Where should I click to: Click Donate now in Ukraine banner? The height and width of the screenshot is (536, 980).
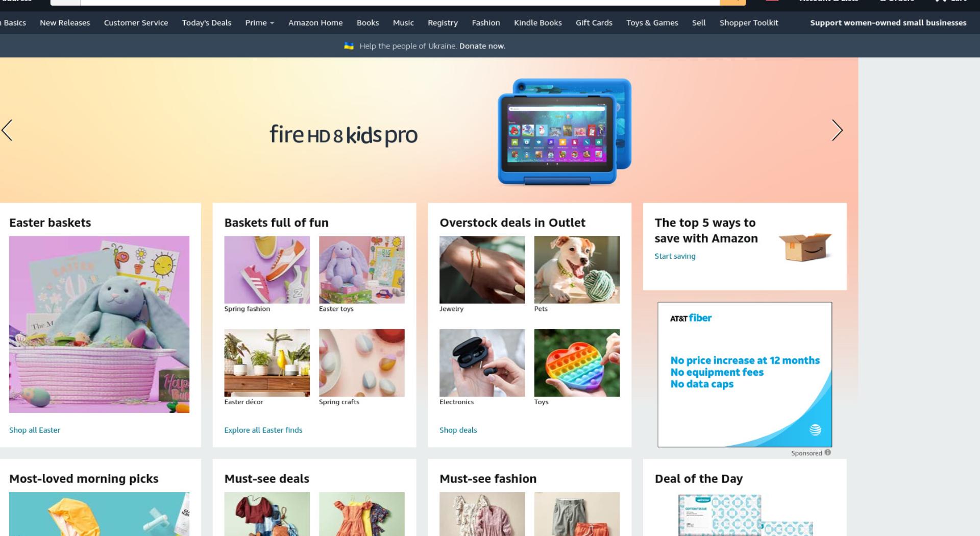point(482,46)
